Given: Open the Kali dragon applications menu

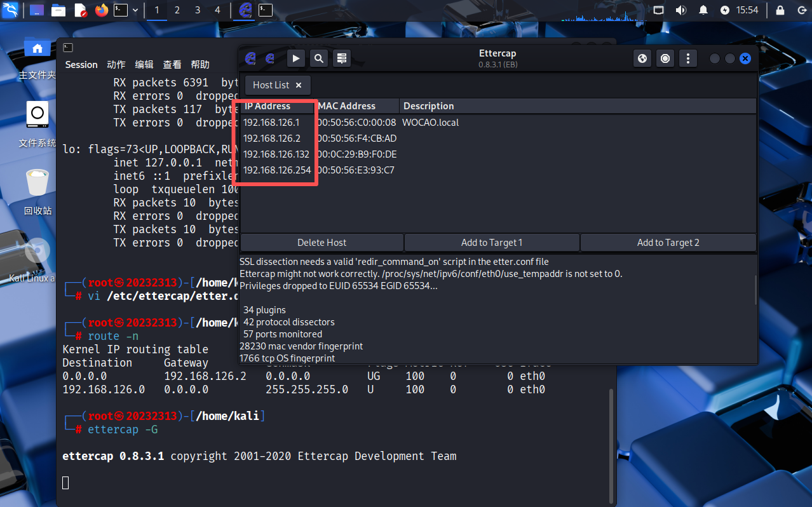Looking at the screenshot, I should 11,10.
